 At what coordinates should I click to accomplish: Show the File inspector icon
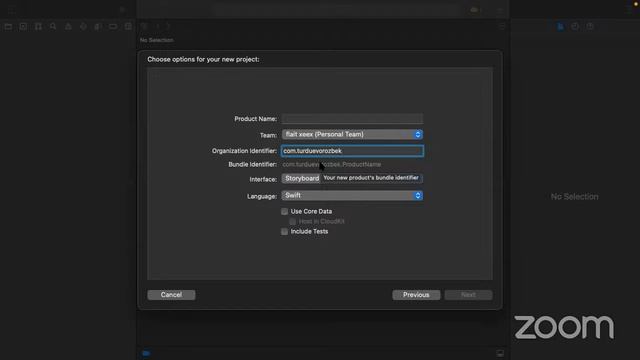(560, 27)
